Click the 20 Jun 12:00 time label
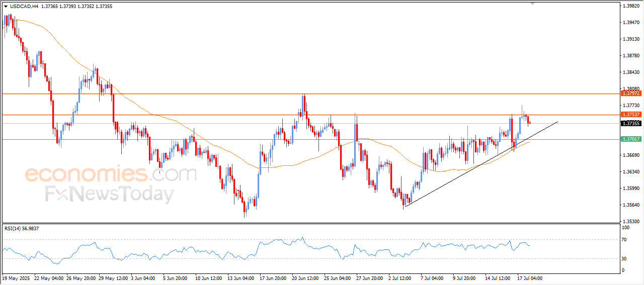This screenshot has height=285, width=644. coord(306,277)
